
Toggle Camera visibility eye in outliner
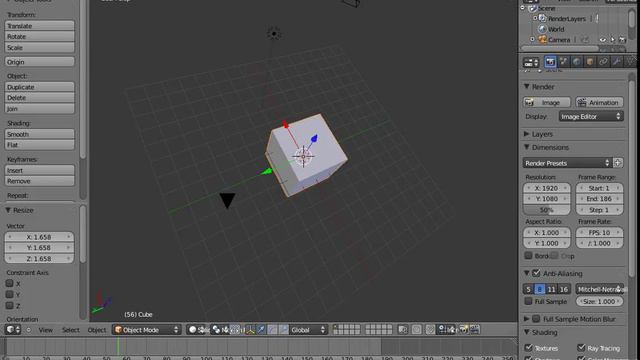(x=602, y=40)
